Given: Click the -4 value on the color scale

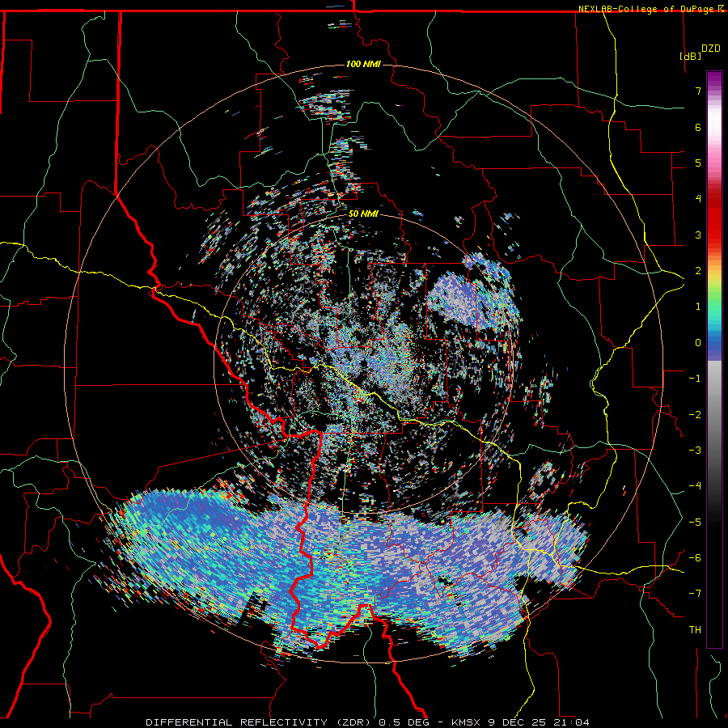Looking at the screenshot, I should click(695, 486).
